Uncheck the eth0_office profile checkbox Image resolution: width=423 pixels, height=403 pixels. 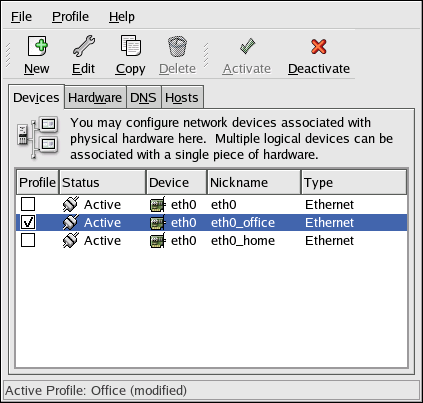[28, 222]
